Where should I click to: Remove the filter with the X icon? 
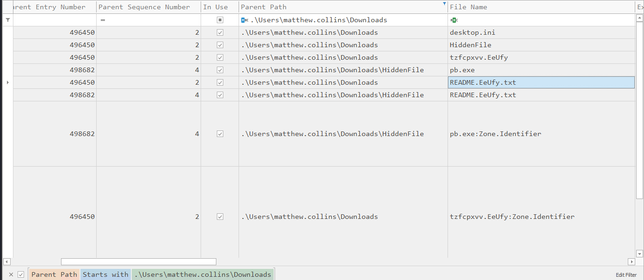(11, 274)
